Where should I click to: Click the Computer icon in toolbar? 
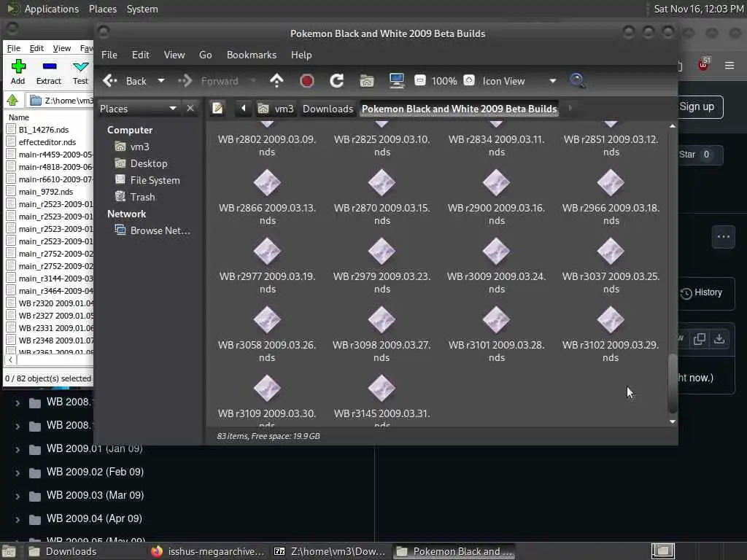pos(396,81)
